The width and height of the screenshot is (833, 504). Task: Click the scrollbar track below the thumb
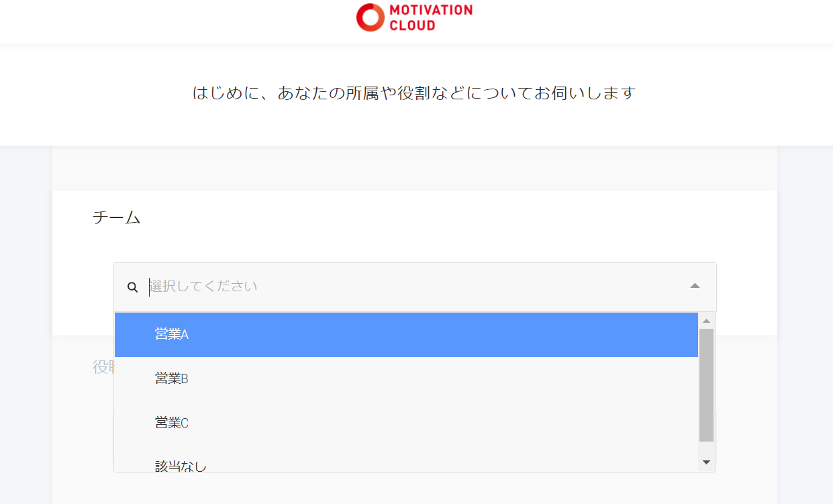(x=706, y=448)
